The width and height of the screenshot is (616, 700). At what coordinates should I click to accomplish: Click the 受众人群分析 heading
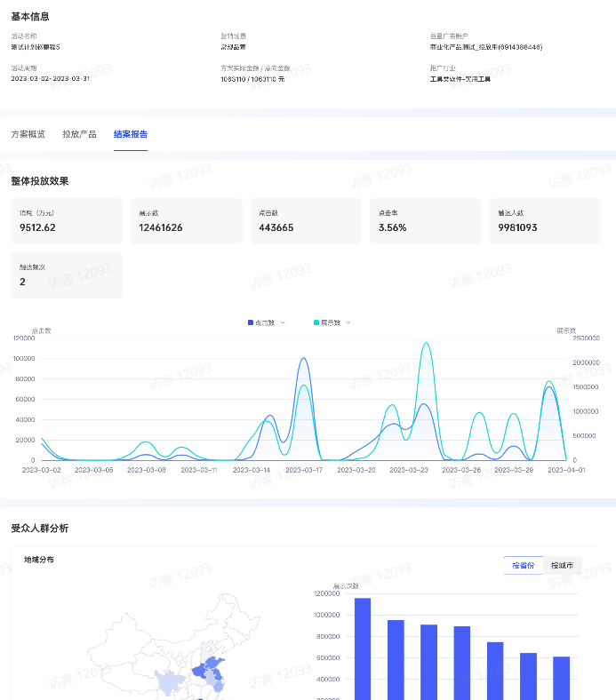pos(40,529)
